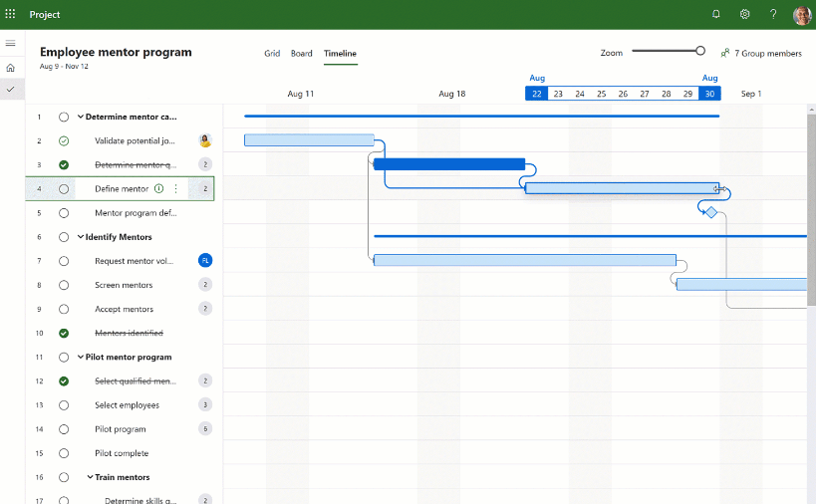Click date 26 in the timeline header

pos(623,94)
